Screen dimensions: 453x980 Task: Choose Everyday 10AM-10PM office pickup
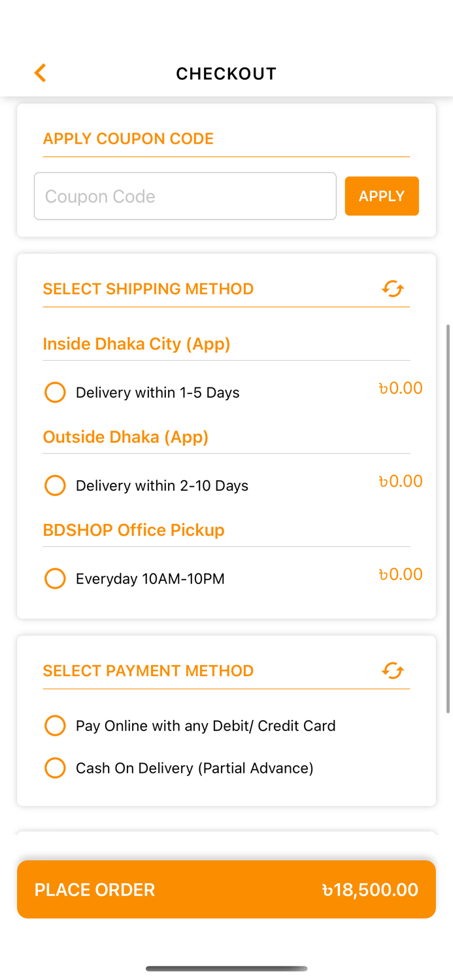click(x=55, y=578)
